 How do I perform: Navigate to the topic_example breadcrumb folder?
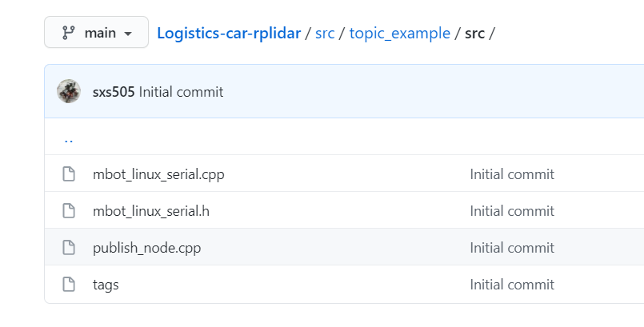tap(399, 34)
